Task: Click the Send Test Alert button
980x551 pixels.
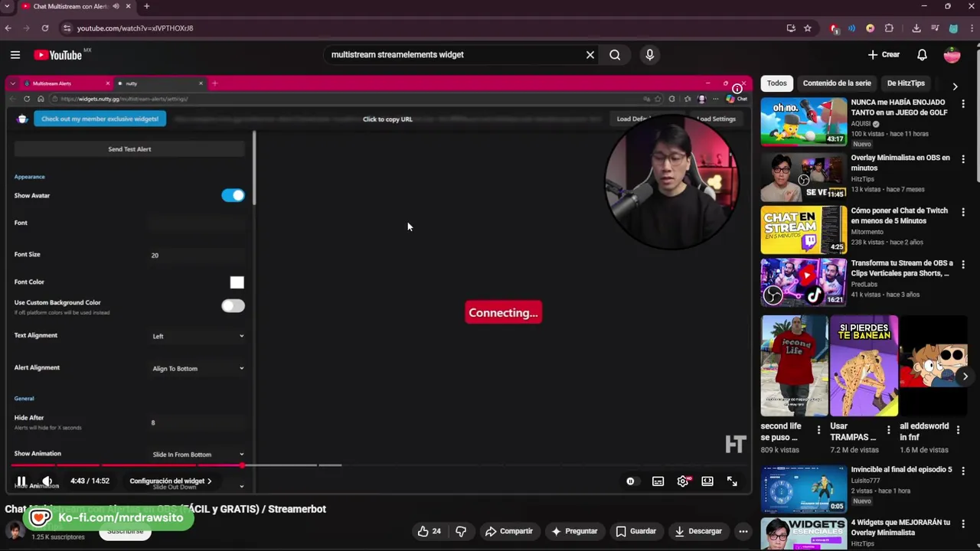Action: point(129,149)
